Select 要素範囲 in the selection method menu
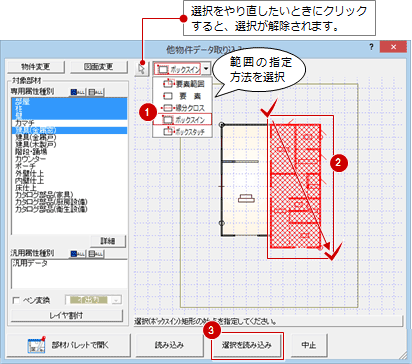 183,83
